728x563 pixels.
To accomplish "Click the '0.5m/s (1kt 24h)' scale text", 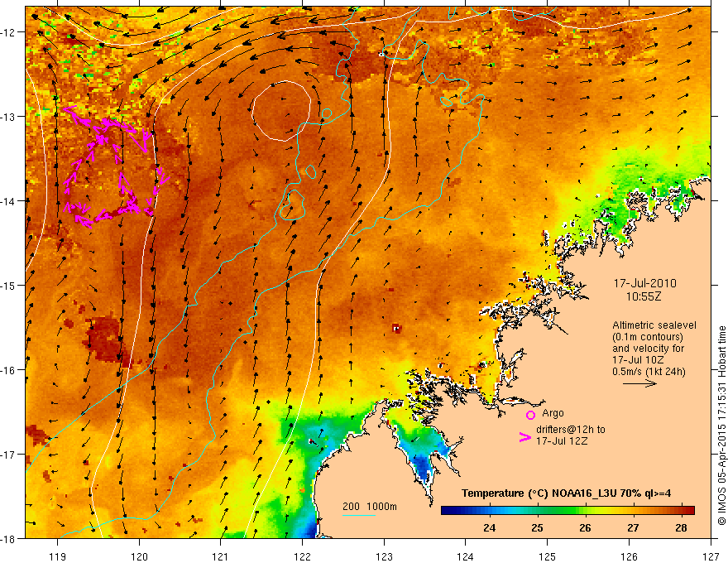I will (x=649, y=372).
